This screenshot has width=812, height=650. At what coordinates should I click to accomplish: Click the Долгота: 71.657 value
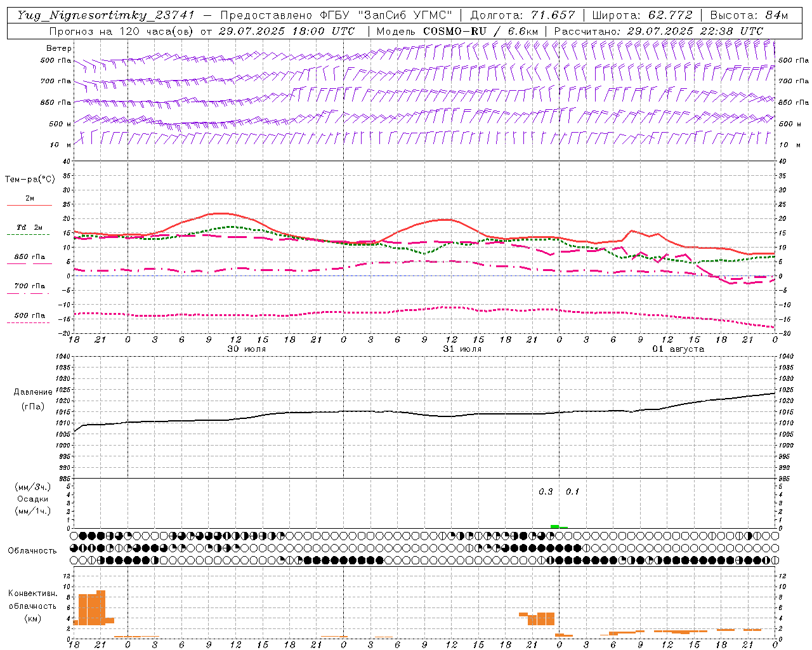(x=523, y=15)
